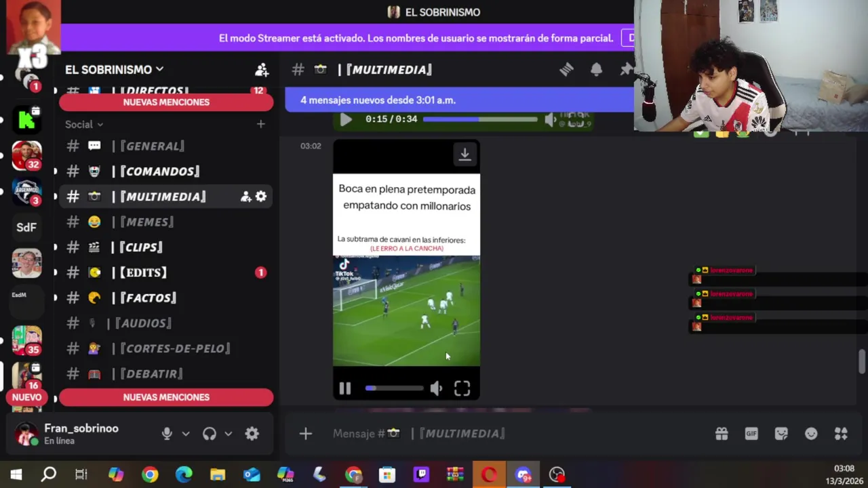
Task: Mute the TikTok video volume
Action: point(436,388)
